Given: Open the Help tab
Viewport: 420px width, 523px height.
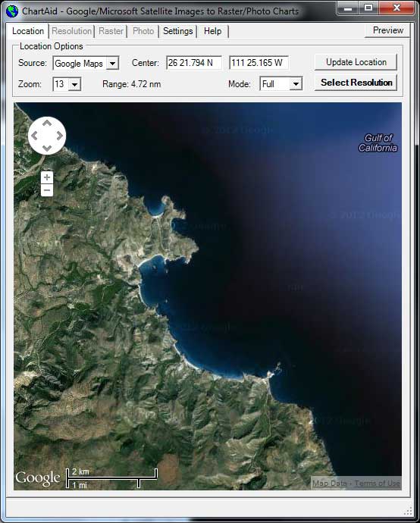Looking at the screenshot, I should click(212, 31).
